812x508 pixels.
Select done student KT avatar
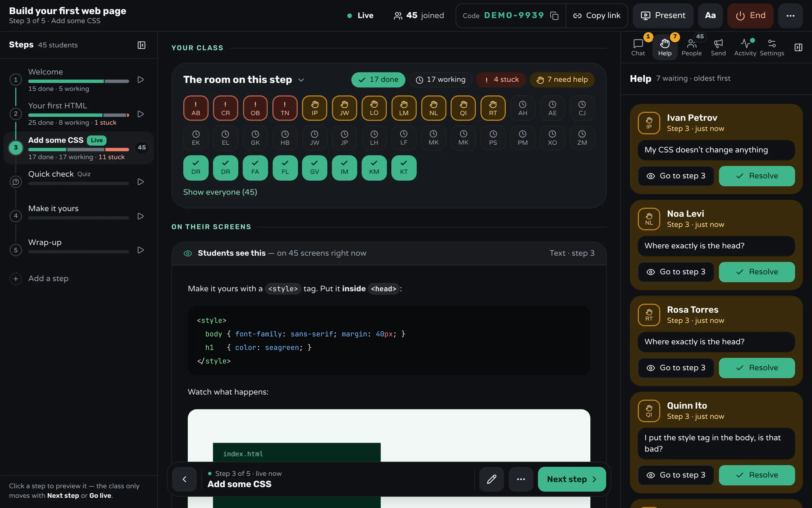click(x=404, y=168)
